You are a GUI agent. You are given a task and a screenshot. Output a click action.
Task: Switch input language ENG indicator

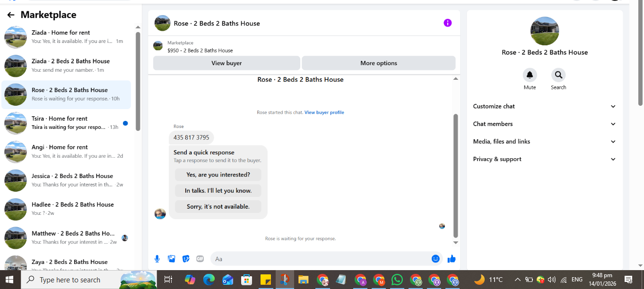577,280
